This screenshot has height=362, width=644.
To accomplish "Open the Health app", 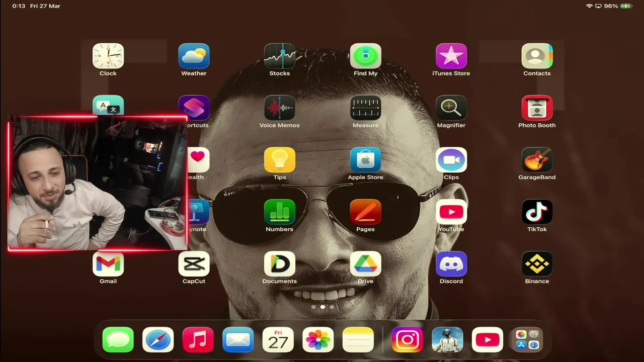I will [198, 160].
